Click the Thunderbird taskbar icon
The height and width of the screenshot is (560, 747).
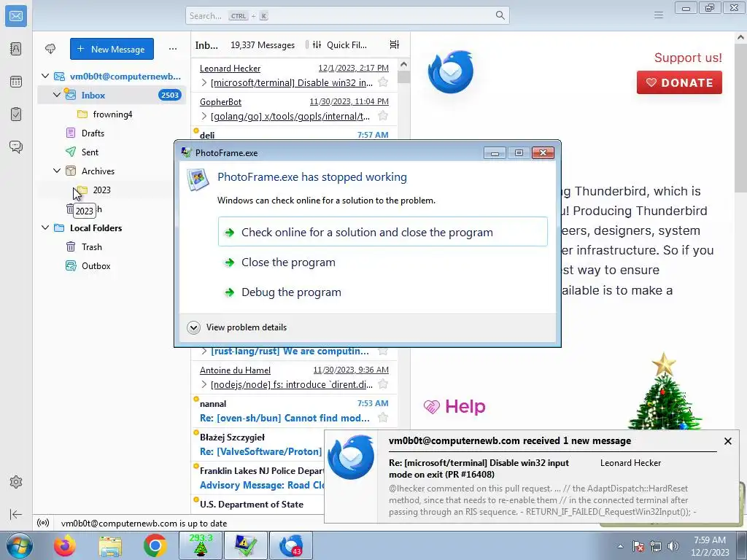pos(291,545)
